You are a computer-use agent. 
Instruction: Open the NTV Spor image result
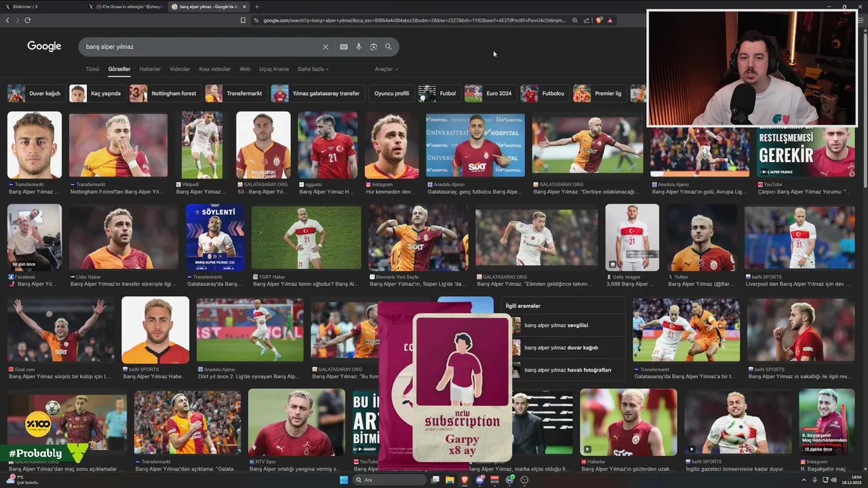point(296,422)
